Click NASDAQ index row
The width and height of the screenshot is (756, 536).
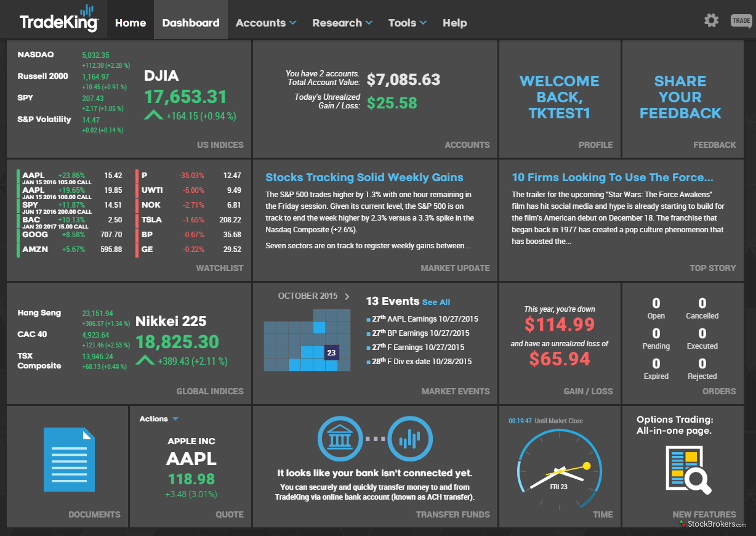point(74,59)
